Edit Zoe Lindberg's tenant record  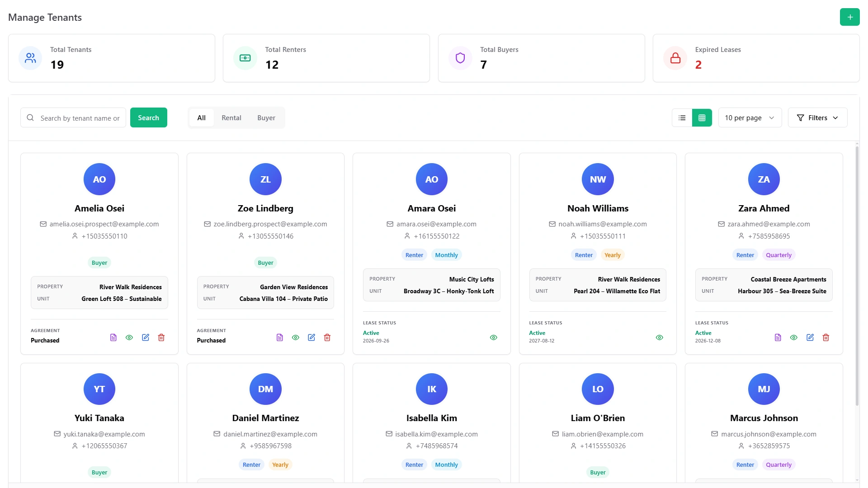311,338
